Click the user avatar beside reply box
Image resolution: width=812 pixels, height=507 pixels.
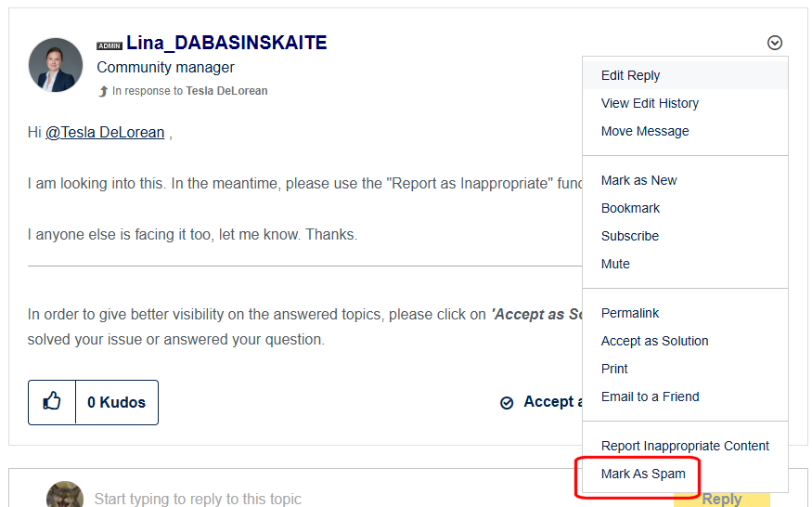click(x=64, y=496)
